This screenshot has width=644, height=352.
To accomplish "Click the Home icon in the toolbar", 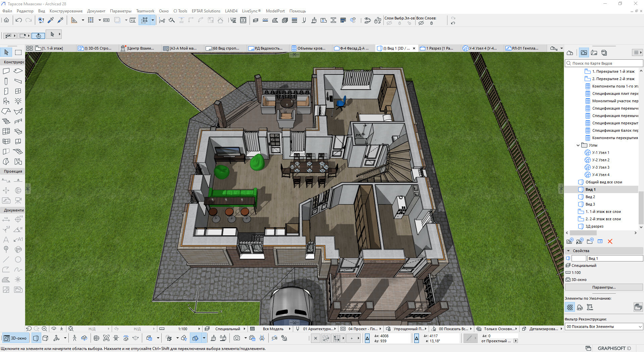I will [6, 20].
